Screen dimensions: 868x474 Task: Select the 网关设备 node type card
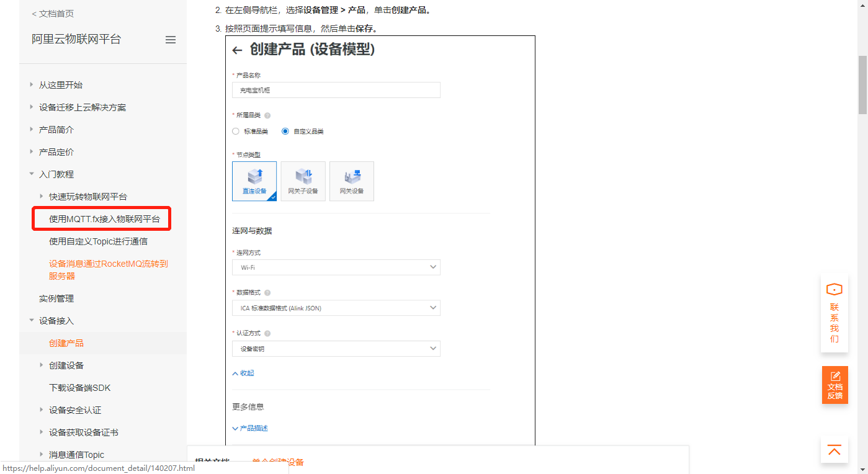(352, 181)
